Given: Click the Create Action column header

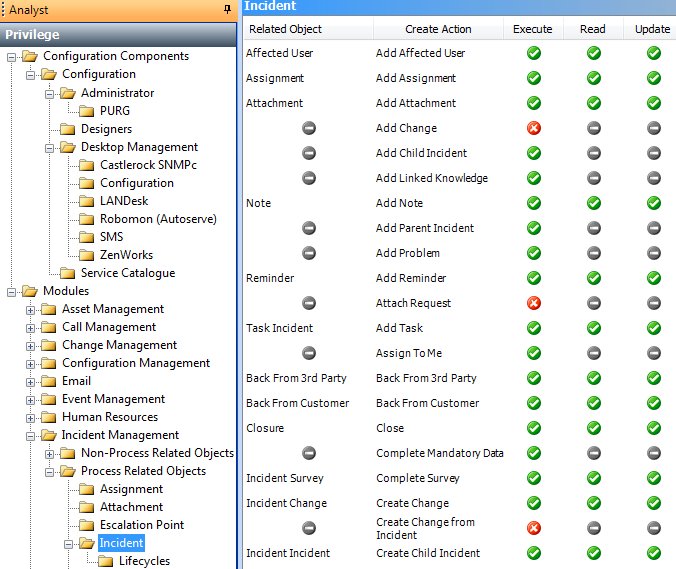Looking at the screenshot, I should 437,29.
